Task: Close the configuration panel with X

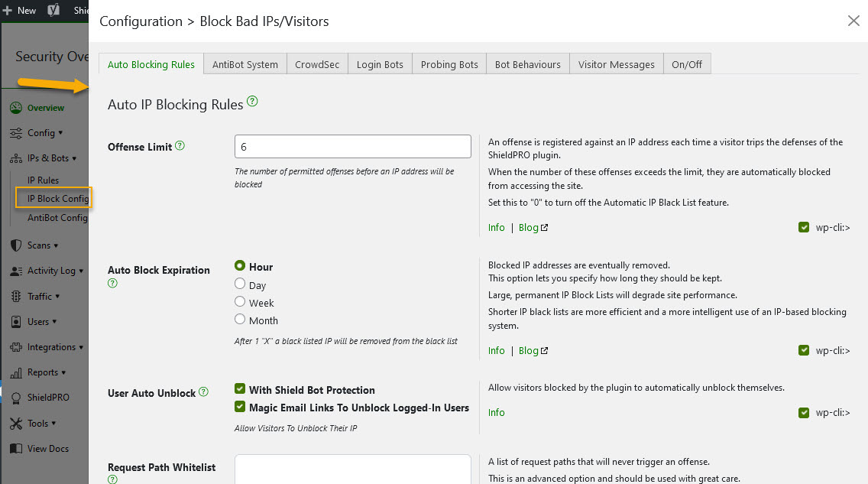Action: coord(853,21)
